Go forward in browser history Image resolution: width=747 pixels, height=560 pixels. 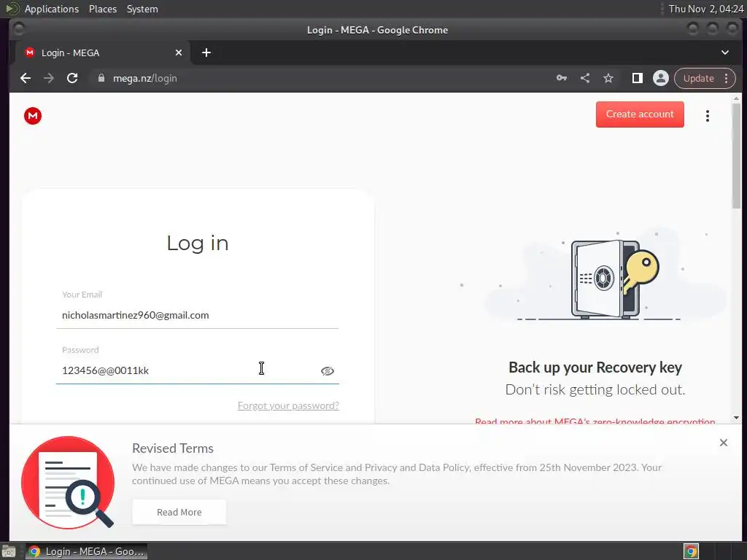point(49,78)
